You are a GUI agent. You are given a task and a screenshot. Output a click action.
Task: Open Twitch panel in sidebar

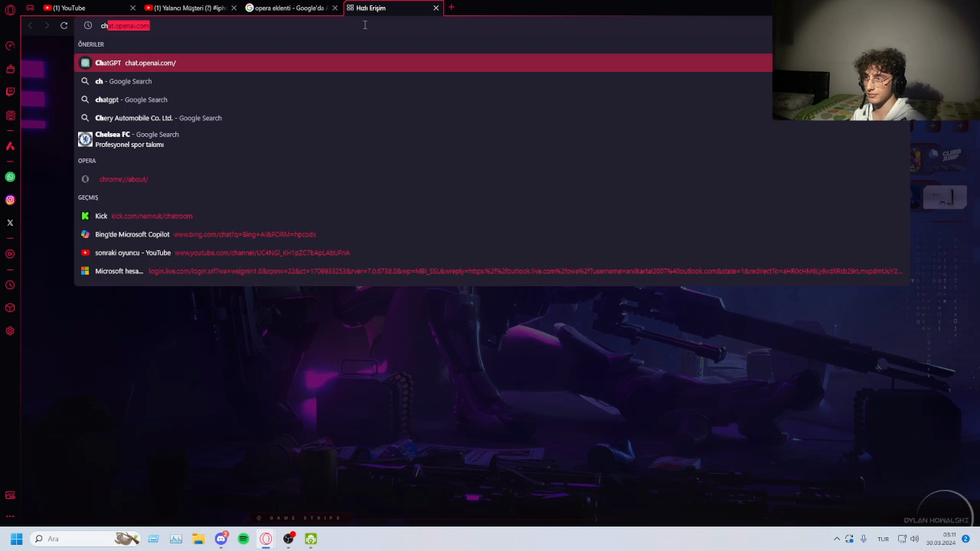click(10, 92)
